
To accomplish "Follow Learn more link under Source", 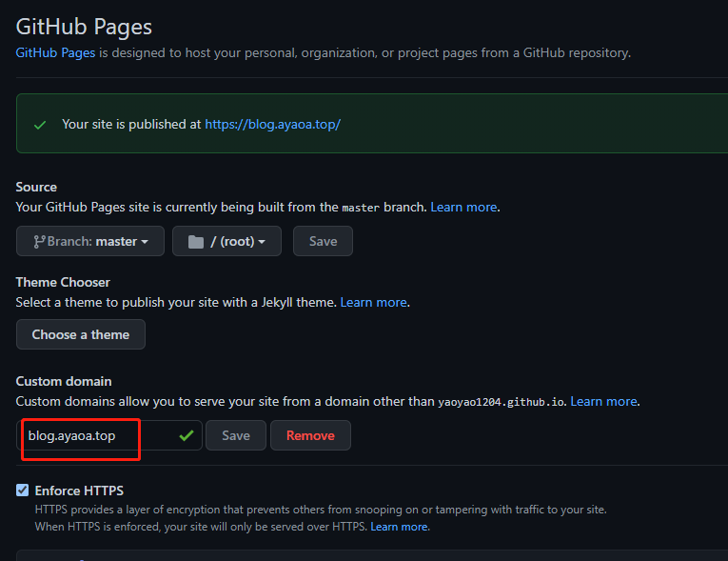I will (x=463, y=207).
